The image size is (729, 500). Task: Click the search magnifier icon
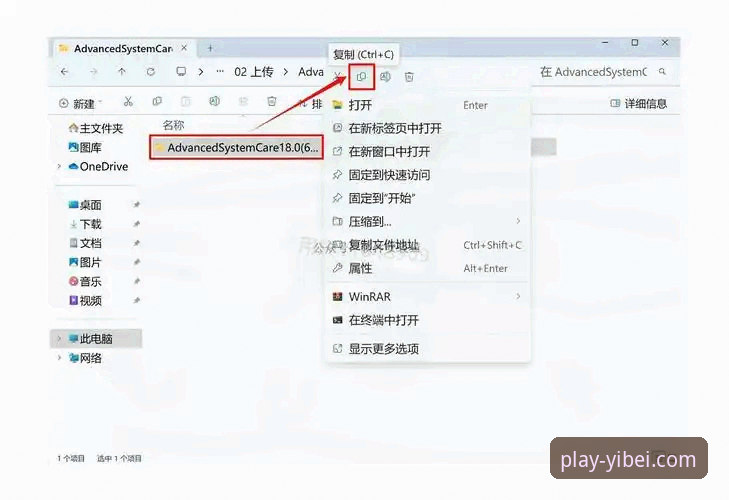pyautogui.click(x=662, y=72)
